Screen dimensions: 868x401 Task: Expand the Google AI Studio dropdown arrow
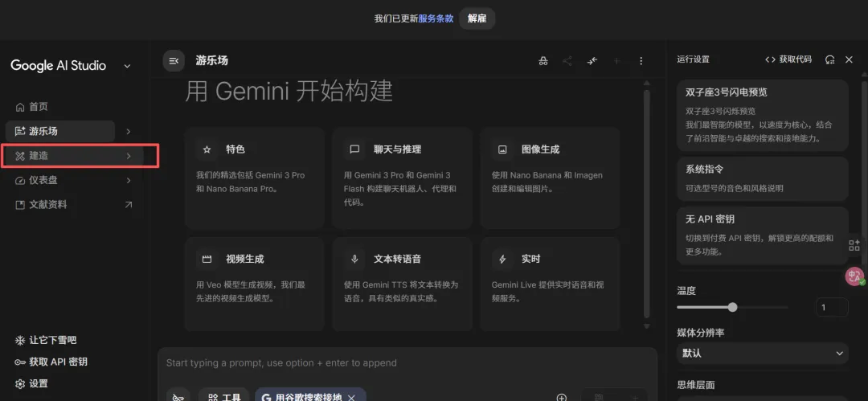127,66
